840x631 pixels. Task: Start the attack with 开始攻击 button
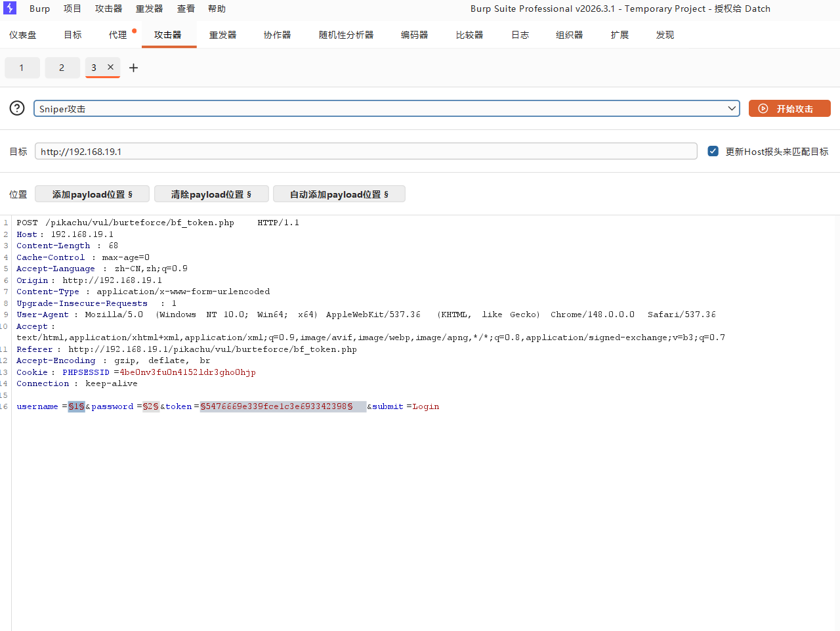pyautogui.click(x=789, y=108)
